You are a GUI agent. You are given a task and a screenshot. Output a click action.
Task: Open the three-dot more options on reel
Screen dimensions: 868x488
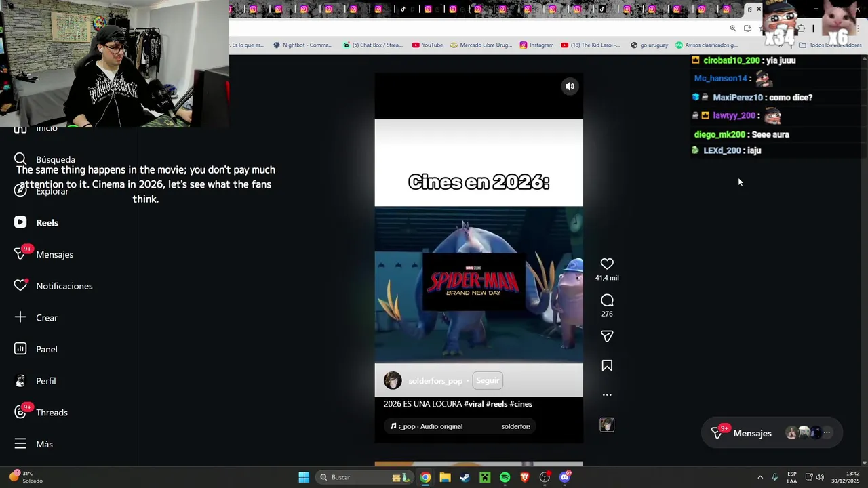pyautogui.click(x=607, y=394)
